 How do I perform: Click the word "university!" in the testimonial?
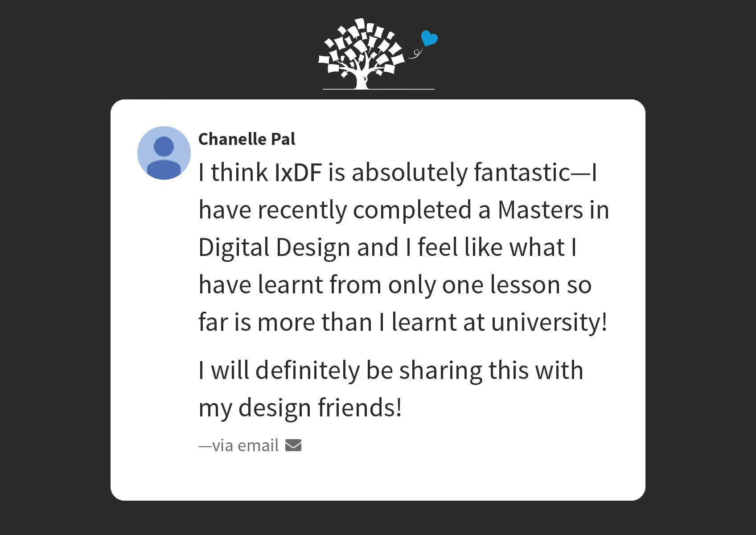549,322
